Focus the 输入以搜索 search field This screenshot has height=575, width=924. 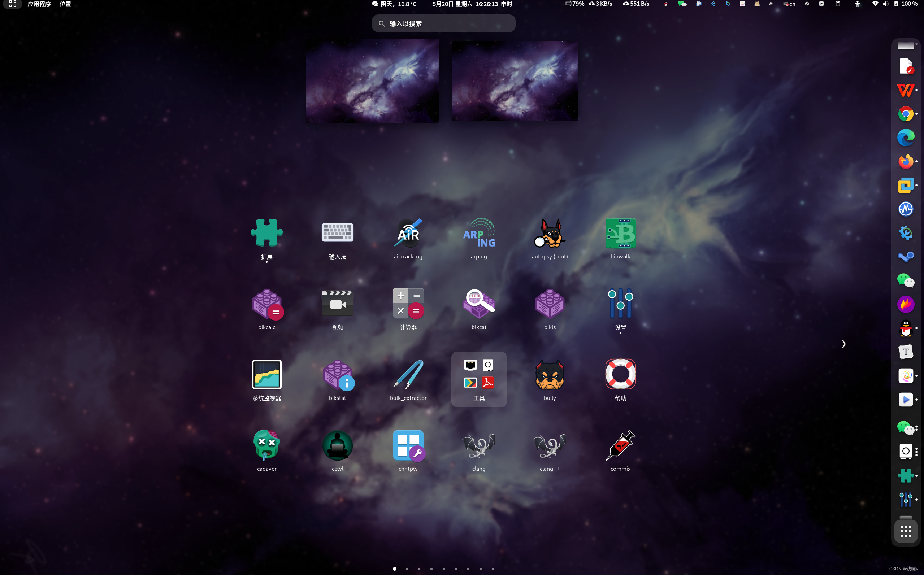pos(443,23)
